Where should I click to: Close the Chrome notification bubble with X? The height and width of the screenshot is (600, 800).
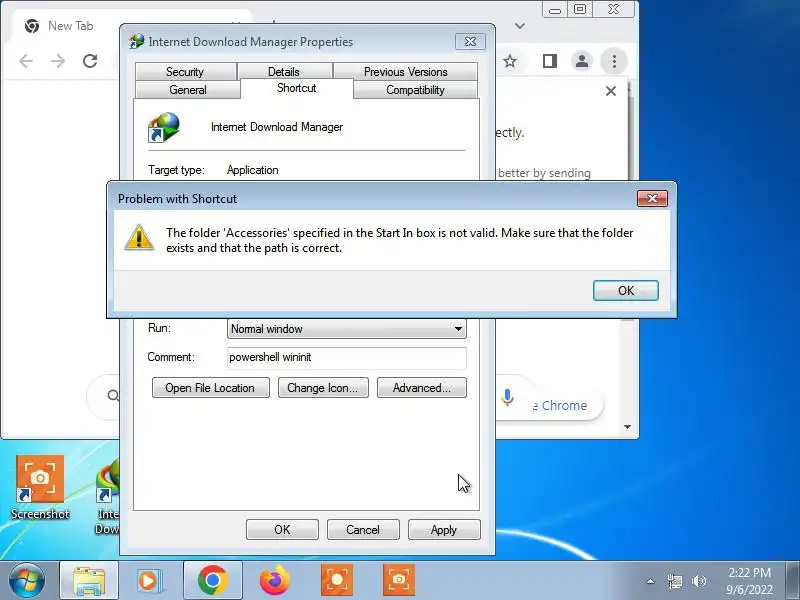[611, 91]
